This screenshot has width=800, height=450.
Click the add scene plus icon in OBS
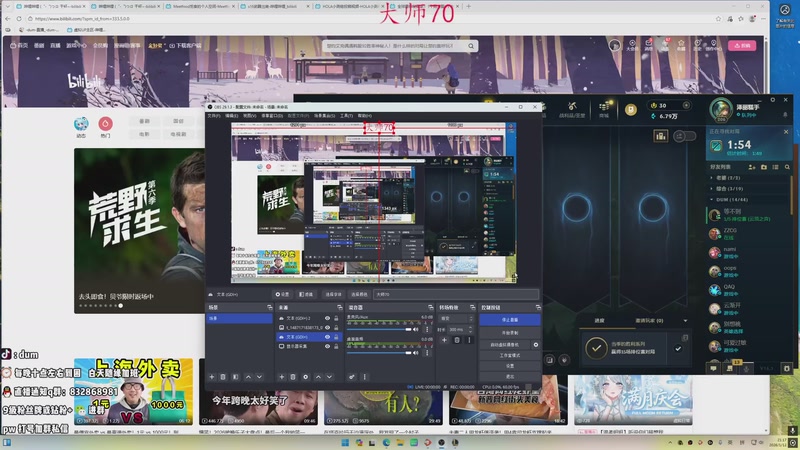pos(211,377)
